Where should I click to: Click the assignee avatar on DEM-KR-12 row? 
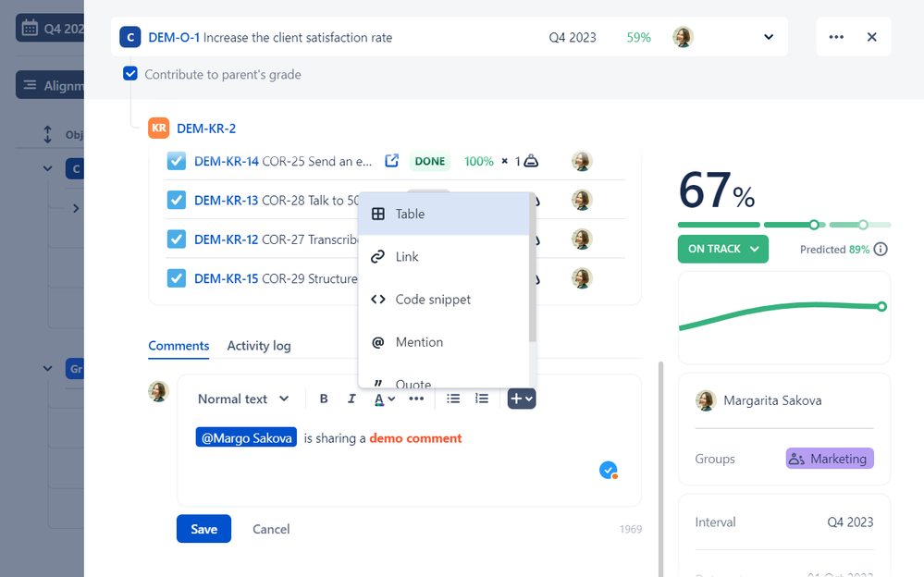tap(582, 239)
